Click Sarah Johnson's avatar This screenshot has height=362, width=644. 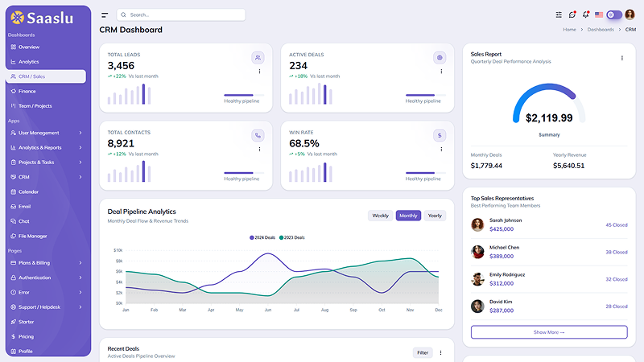477,225
